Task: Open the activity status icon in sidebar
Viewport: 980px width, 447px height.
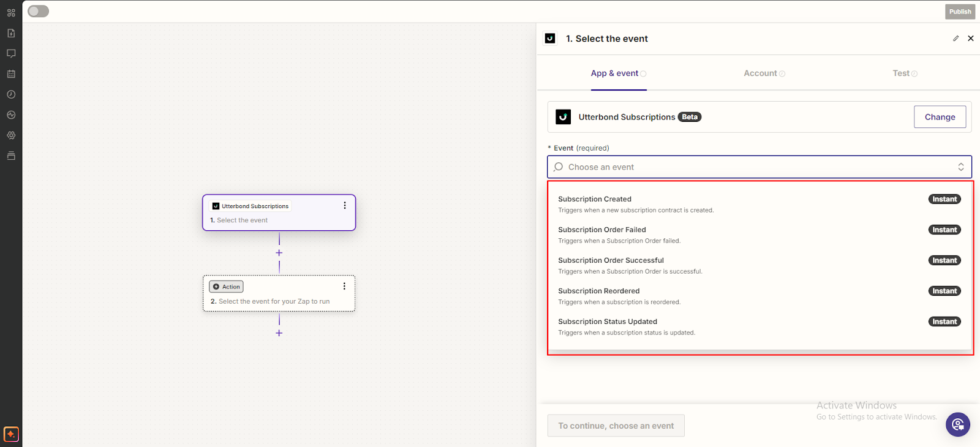Action: pos(11,115)
